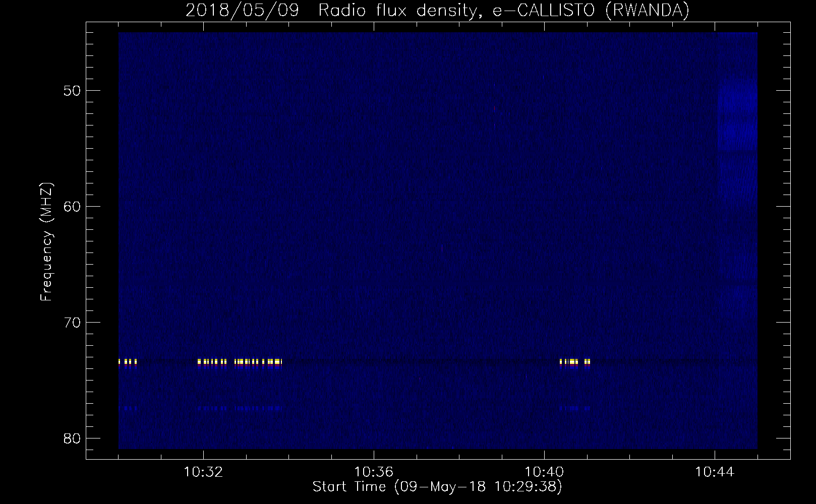Click the "Start Time (09-May-18 10:29:38)" label
The width and height of the screenshot is (816, 504).
437,487
